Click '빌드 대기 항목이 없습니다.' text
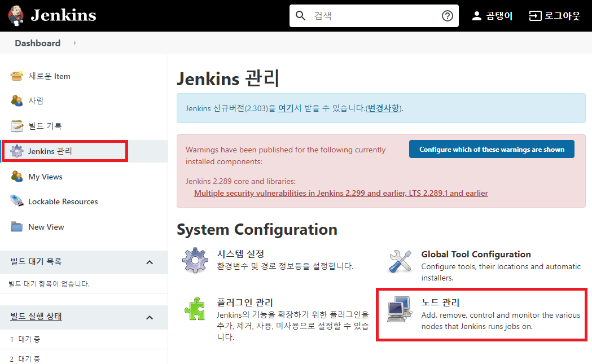 point(49,284)
